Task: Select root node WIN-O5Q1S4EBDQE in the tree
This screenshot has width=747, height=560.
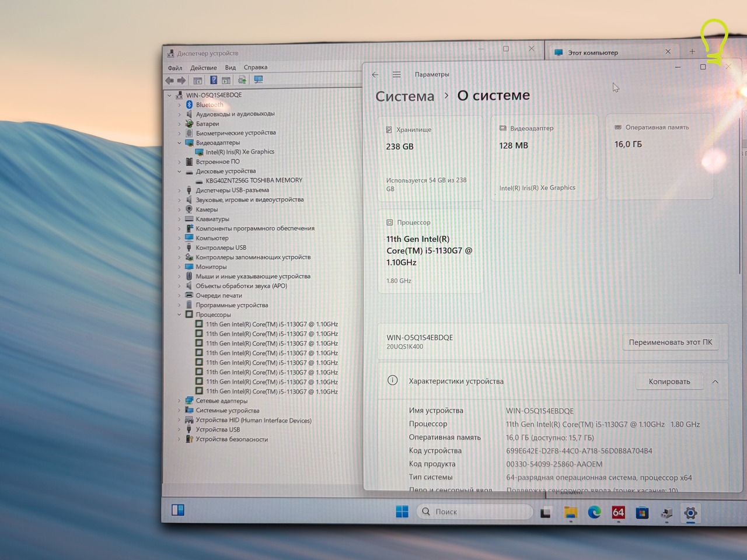Action: click(x=214, y=95)
